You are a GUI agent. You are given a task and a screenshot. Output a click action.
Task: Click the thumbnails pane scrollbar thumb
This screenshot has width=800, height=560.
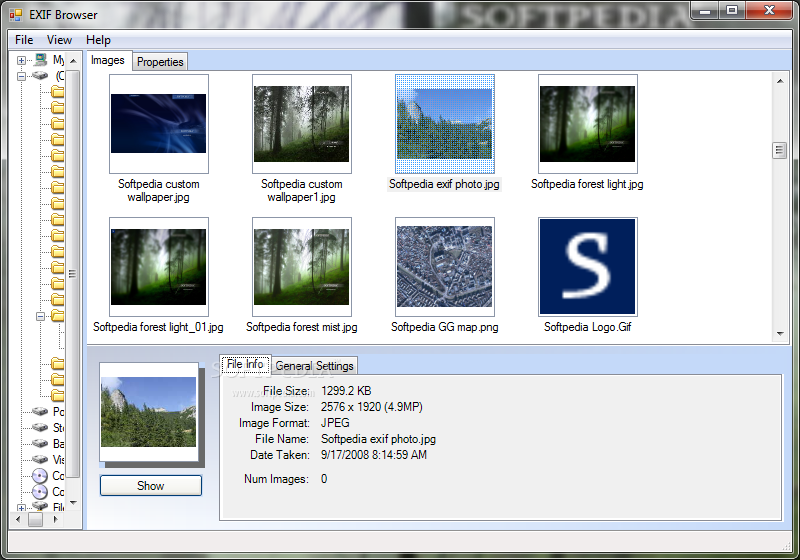pyautogui.click(x=780, y=150)
